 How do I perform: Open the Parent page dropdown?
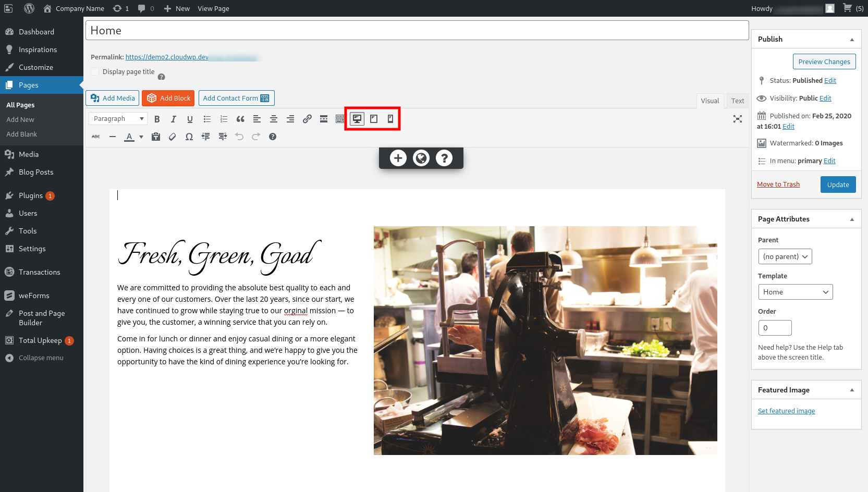point(785,256)
